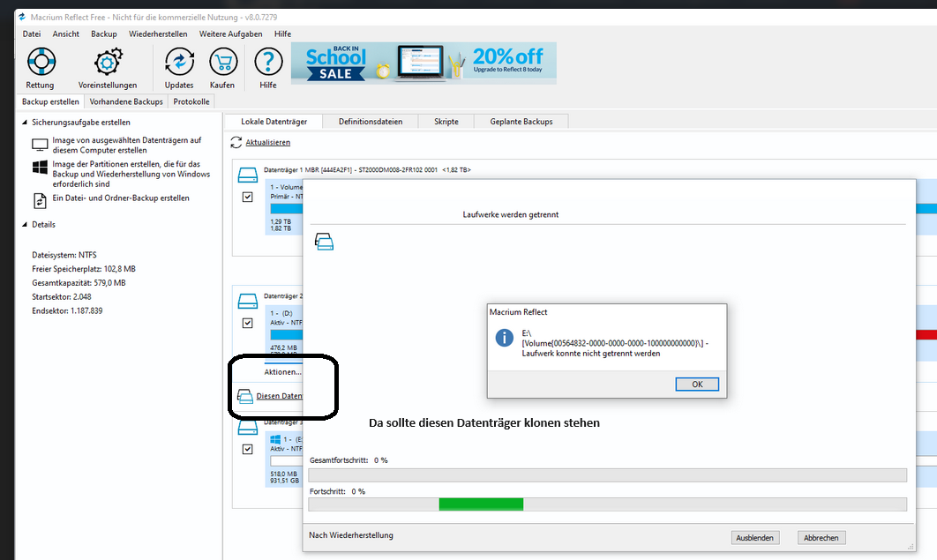The width and height of the screenshot is (937, 560).
Task: Click the disk icon in the progress dialog
Action: point(324,242)
